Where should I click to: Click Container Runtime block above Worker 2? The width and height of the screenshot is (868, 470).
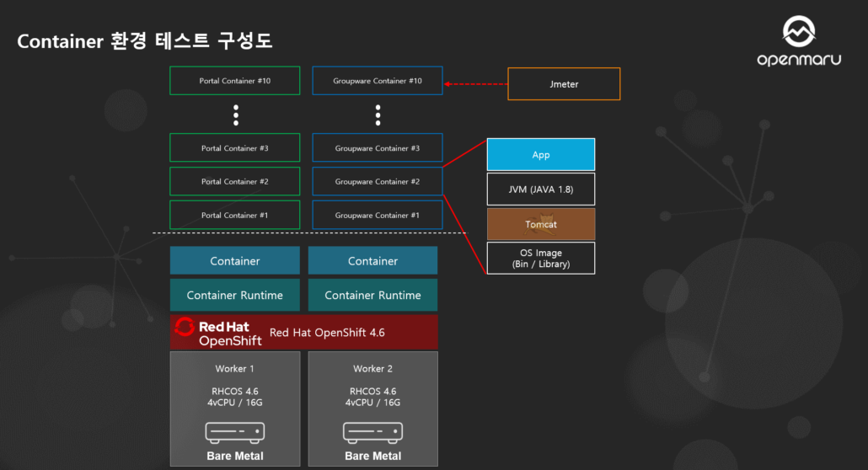point(372,295)
